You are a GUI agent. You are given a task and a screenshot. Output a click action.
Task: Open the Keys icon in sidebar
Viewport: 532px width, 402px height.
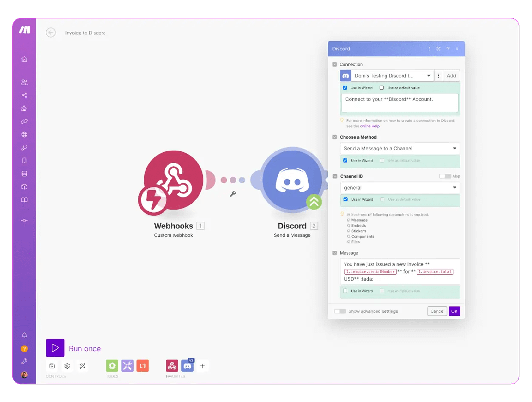point(24,147)
